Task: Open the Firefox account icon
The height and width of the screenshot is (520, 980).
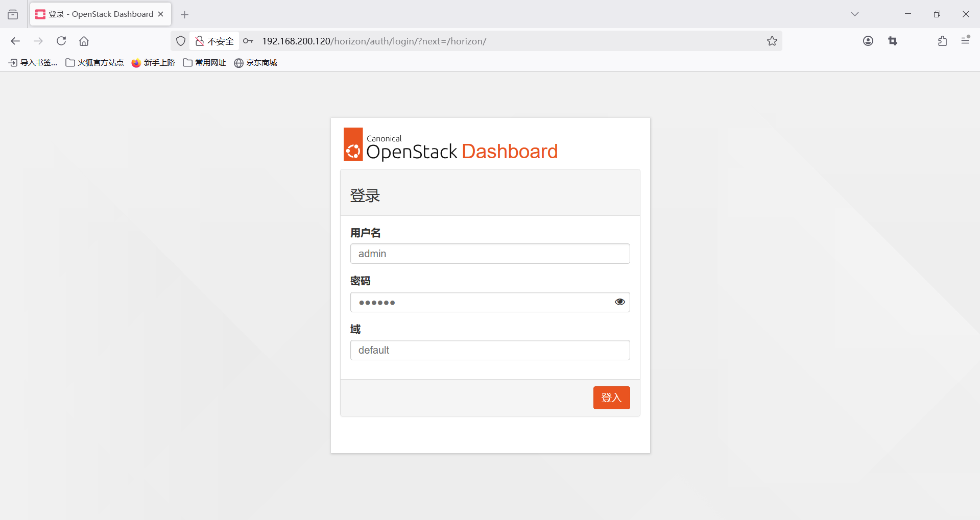Action: click(868, 41)
